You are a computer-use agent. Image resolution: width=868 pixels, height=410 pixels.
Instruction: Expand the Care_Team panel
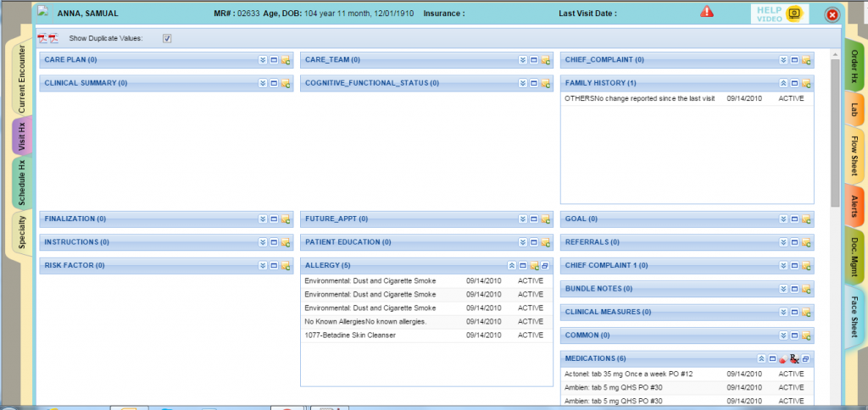(522, 60)
